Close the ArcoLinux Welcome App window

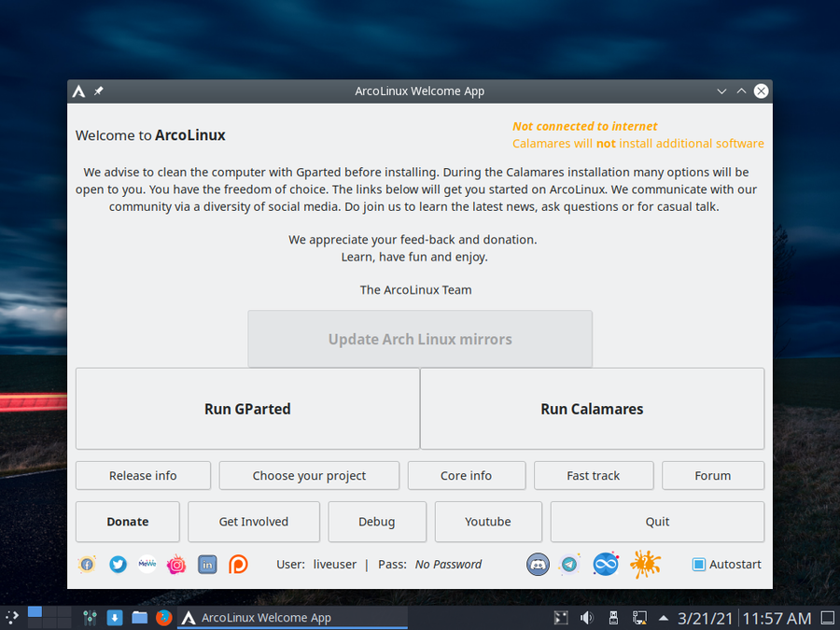tap(761, 91)
